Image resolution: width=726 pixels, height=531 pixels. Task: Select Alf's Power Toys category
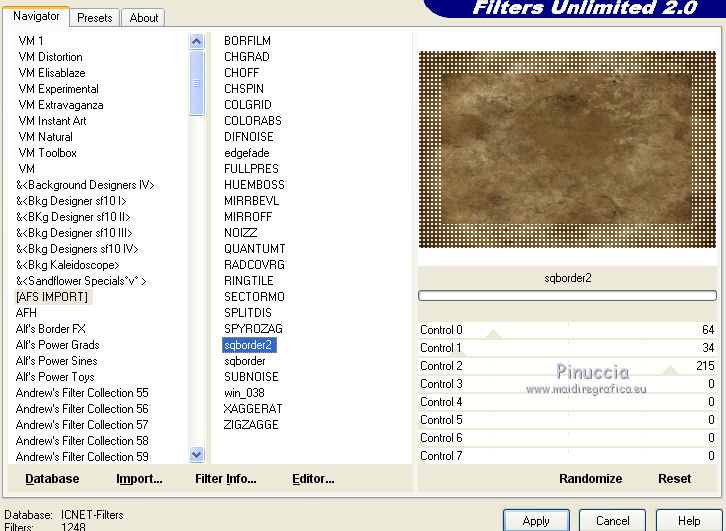[55, 377]
